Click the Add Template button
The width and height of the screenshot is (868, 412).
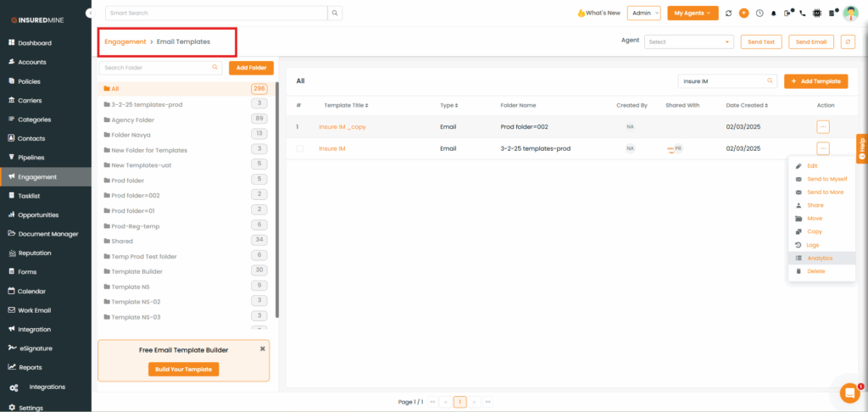coord(815,81)
